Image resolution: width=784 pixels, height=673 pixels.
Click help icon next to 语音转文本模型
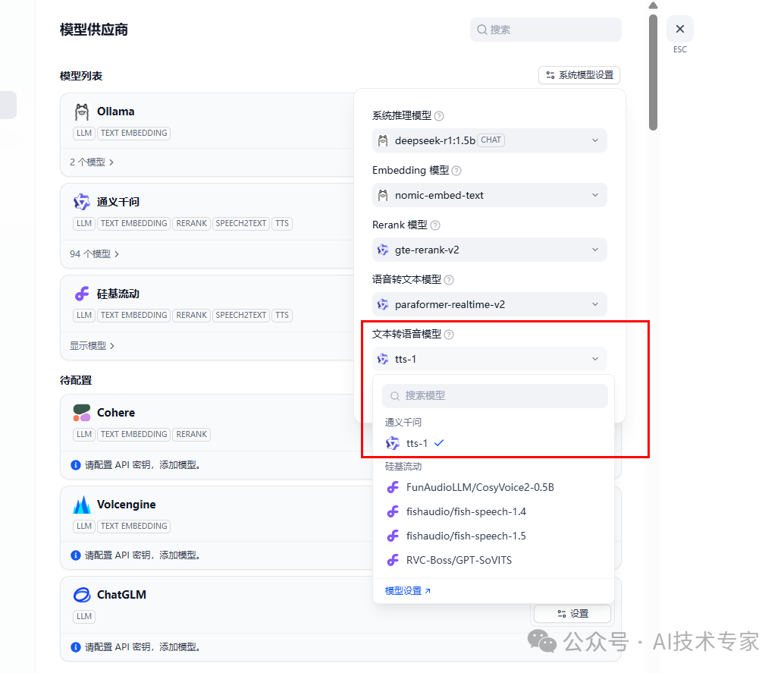tap(449, 280)
